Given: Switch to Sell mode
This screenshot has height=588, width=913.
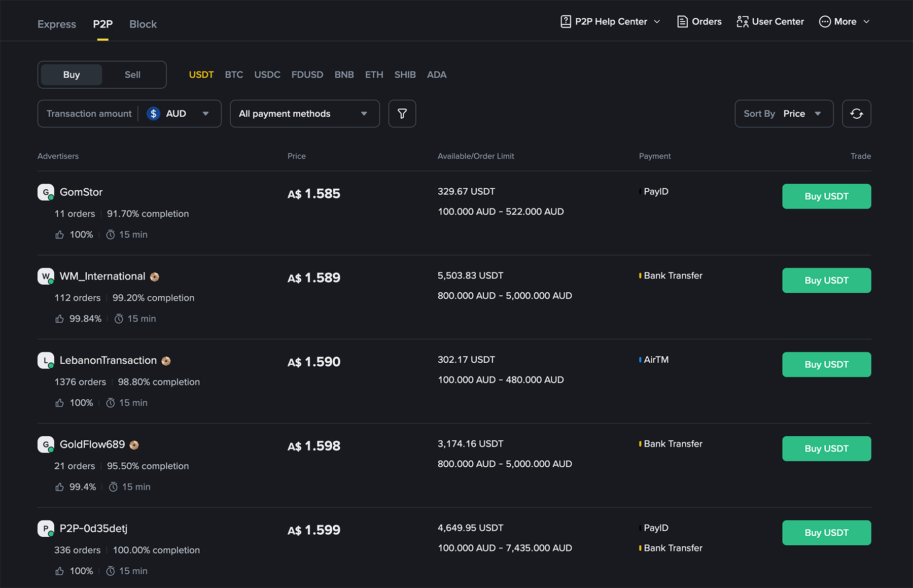Looking at the screenshot, I should point(132,75).
